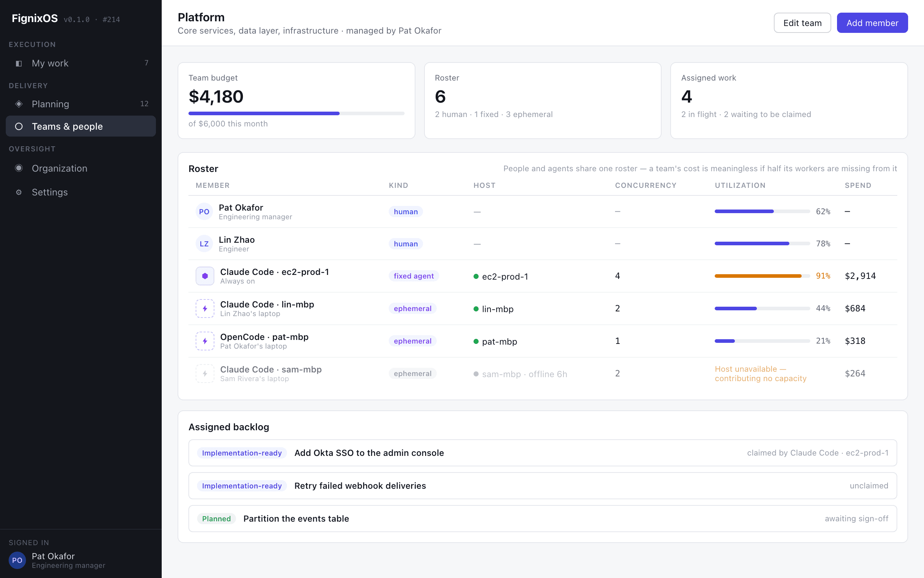This screenshot has height=578, width=924.
Task: Open Organization oversight page
Action: click(81, 168)
